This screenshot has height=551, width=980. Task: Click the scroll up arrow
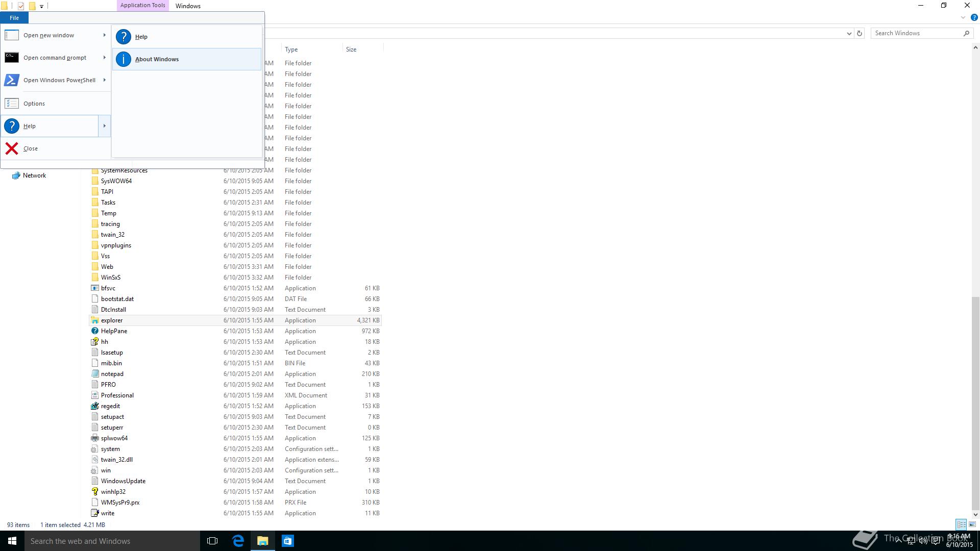(x=975, y=48)
